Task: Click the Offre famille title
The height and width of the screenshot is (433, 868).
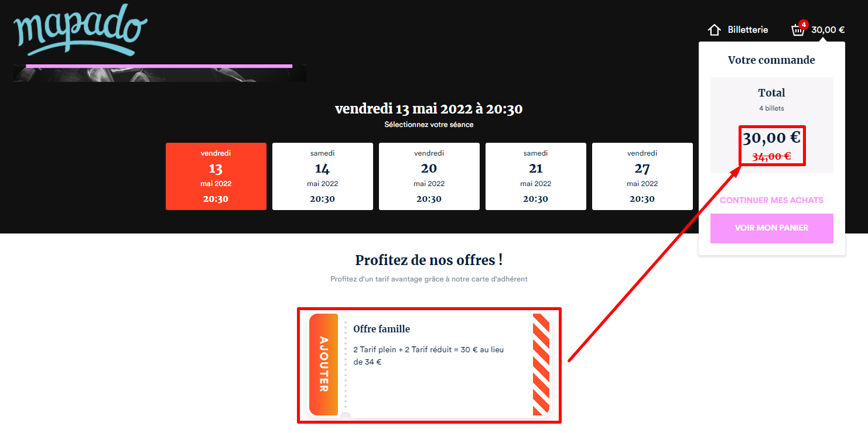Action: point(382,329)
